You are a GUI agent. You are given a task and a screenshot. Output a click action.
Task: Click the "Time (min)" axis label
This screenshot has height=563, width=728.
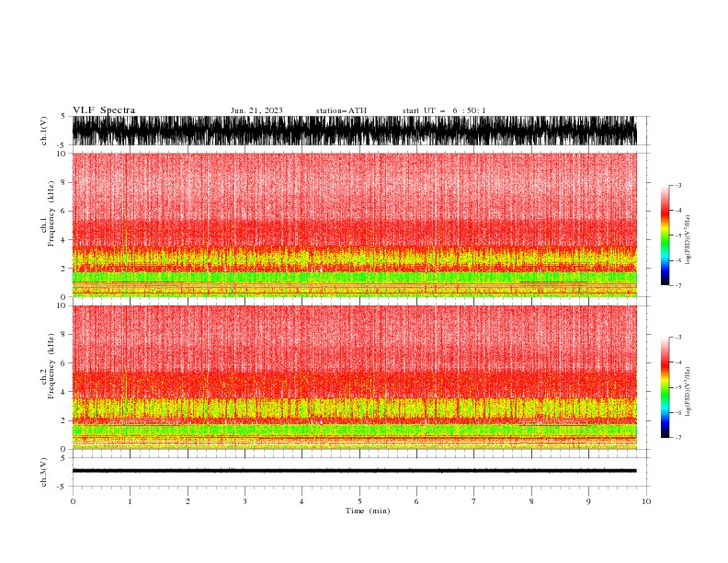click(368, 511)
